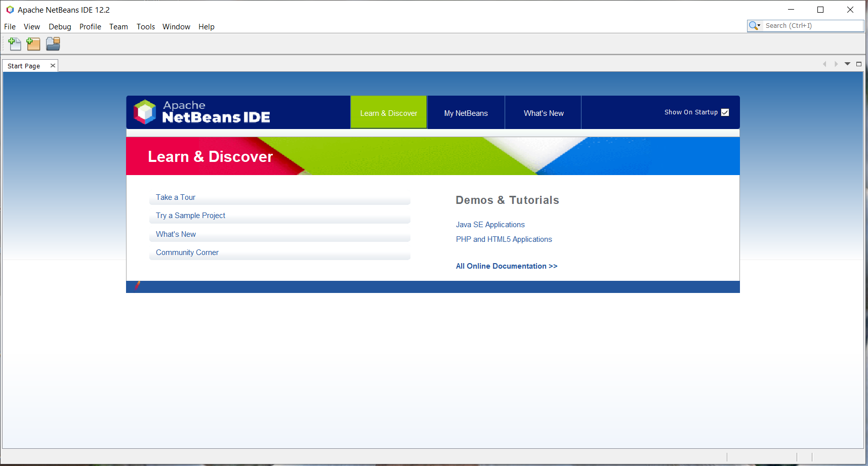The height and width of the screenshot is (466, 868).
Task: Click the Open Project toolbar icon
Action: tap(53, 45)
